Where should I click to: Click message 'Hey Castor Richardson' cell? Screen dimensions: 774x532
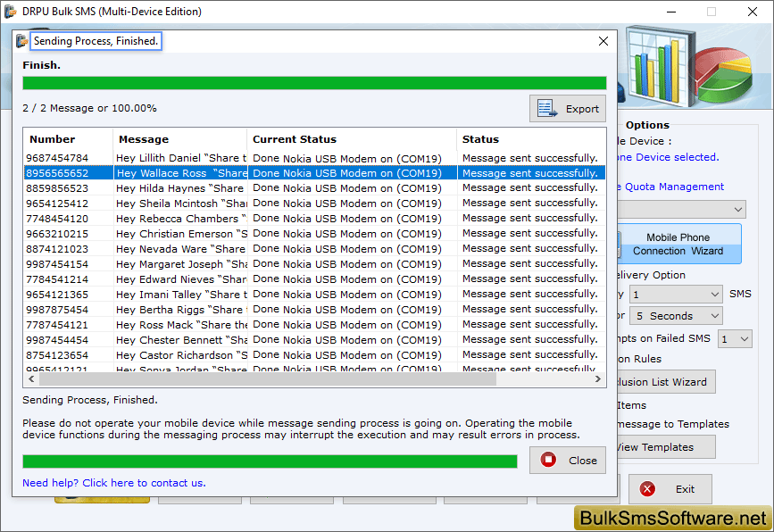click(180, 355)
